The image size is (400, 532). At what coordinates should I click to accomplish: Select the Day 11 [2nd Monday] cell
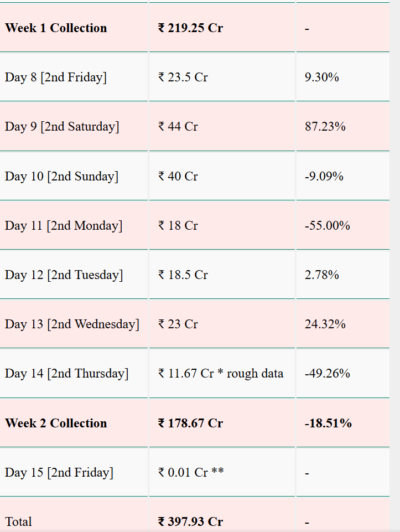[64, 226]
